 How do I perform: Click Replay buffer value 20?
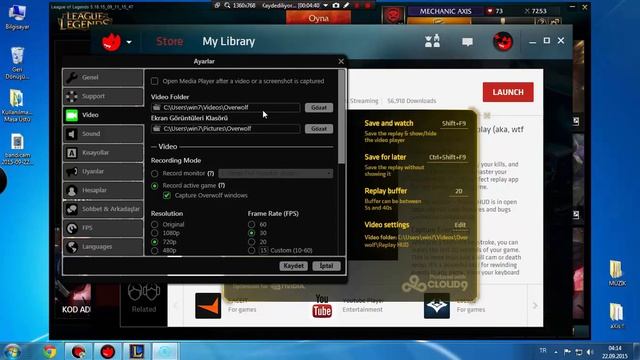459,191
